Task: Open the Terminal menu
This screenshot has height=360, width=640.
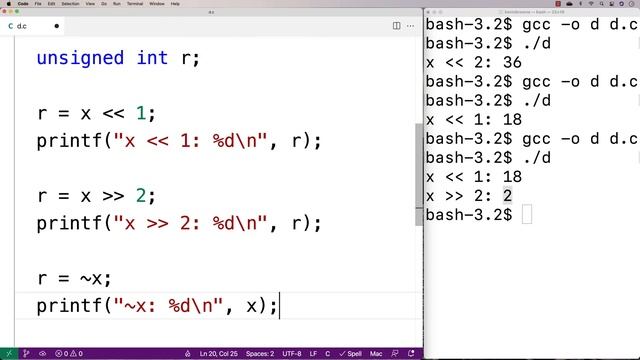Action: (135, 4)
